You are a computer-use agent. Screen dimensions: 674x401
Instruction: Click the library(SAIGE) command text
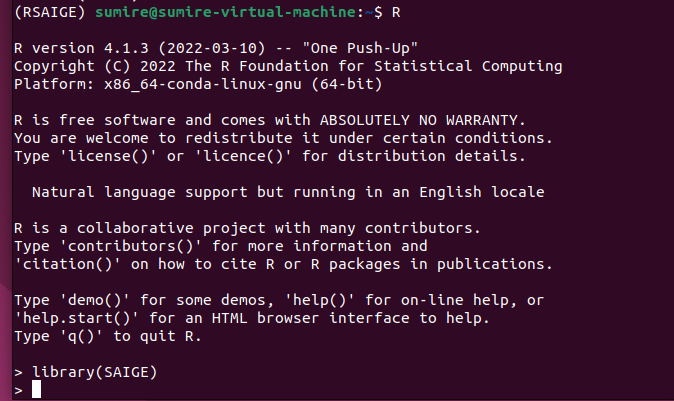click(x=94, y=371)
